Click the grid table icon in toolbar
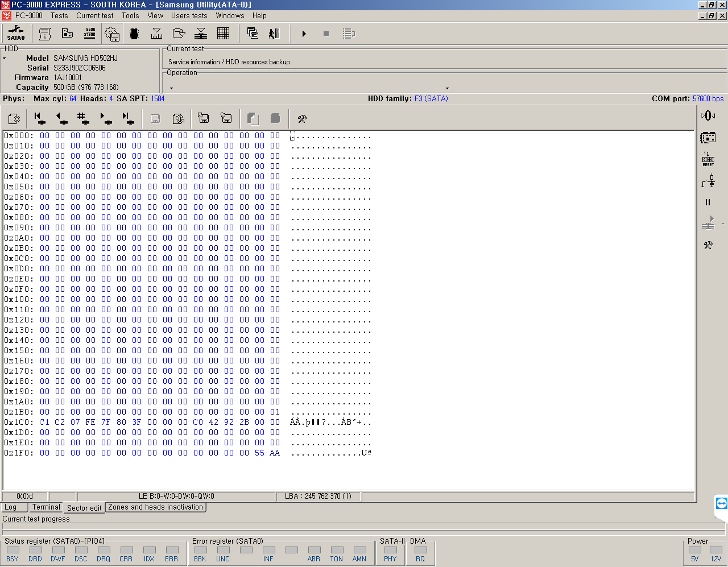The height and width of the screenshot is (567, 728). tap(223, 34)
